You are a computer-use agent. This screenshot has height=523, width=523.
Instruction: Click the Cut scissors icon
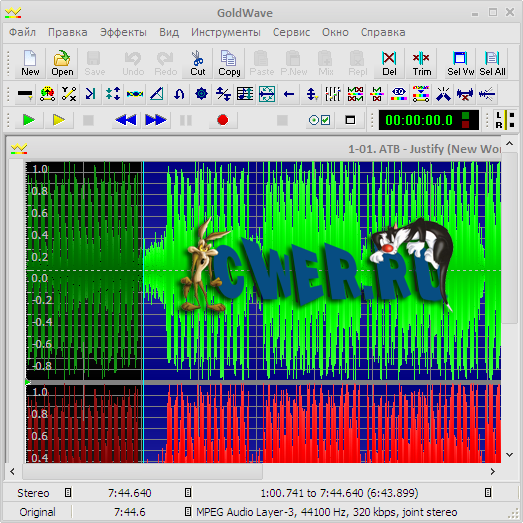tap(197, 63)
